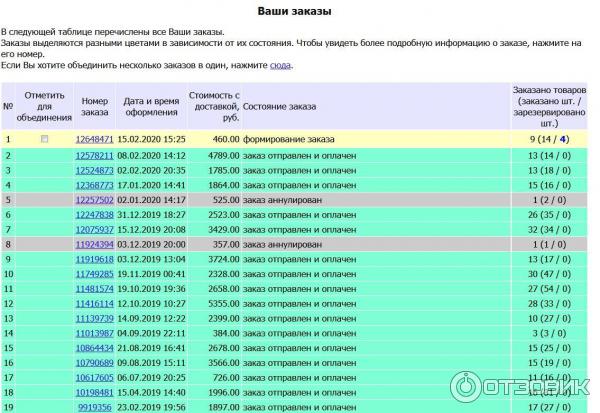Click the 'Заказано товаров' column header
The image size is (600, 413).
tap(549, 106)
